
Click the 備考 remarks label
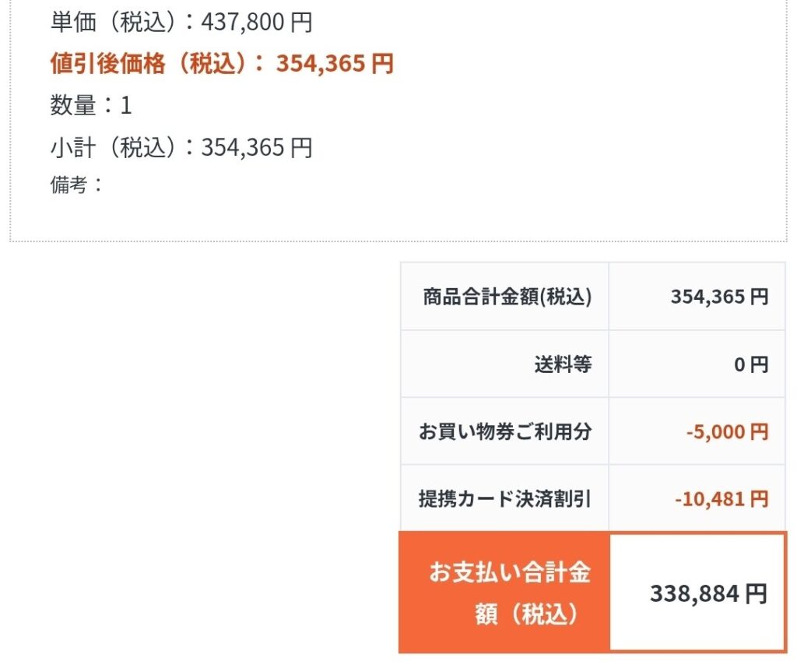(68, 185)
